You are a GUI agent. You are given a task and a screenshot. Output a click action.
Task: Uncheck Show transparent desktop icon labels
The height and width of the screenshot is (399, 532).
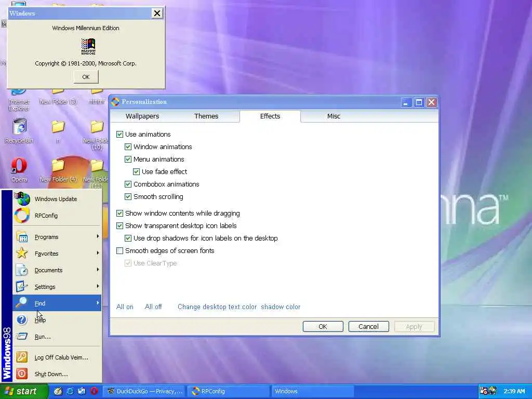tap(120, 225)
